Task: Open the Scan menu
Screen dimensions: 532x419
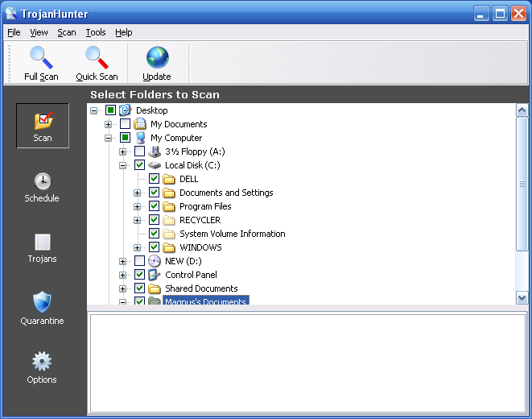Action: 67,32
